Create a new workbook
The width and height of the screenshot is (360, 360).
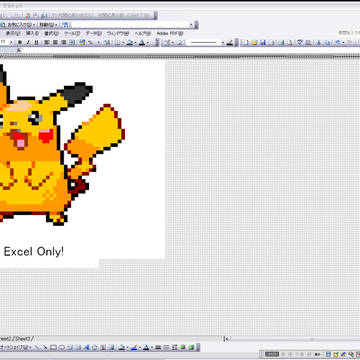(x=246, y=42)
